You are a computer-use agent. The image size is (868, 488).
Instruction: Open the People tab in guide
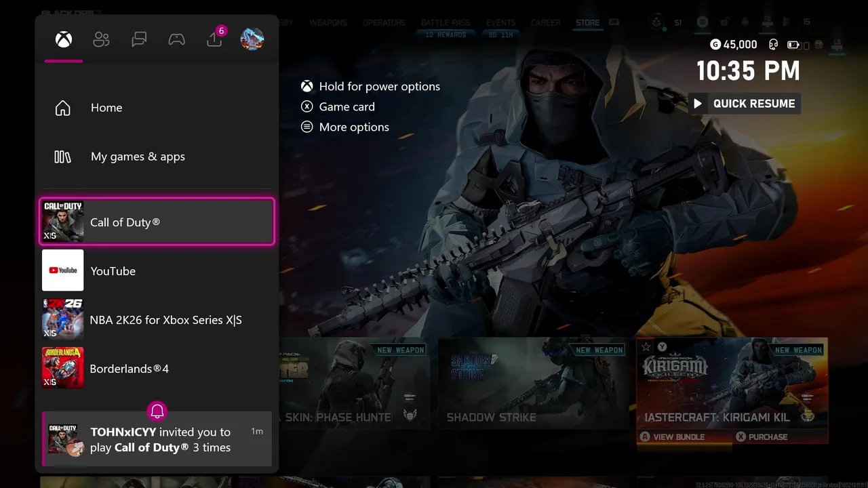(101, 39)
